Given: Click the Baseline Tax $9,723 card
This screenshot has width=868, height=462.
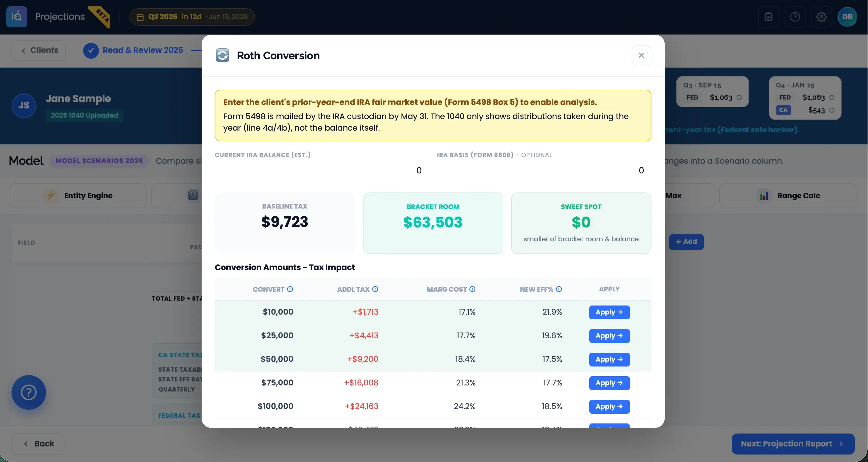Looking at the screenshot, I should (x=285, y=223).
